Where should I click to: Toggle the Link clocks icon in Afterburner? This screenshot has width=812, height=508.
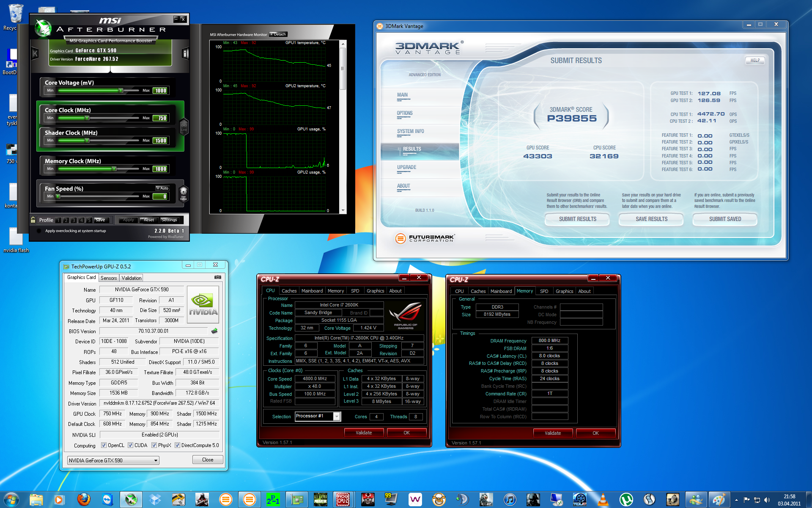(184, 126)
